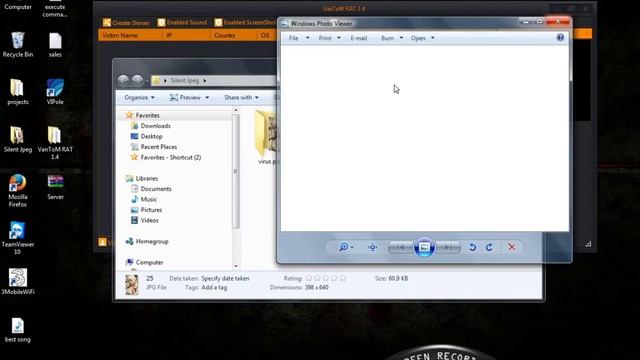Launch TeamViewer 10 from the desktop
This screenshot has width=640, height=360.
18,238
